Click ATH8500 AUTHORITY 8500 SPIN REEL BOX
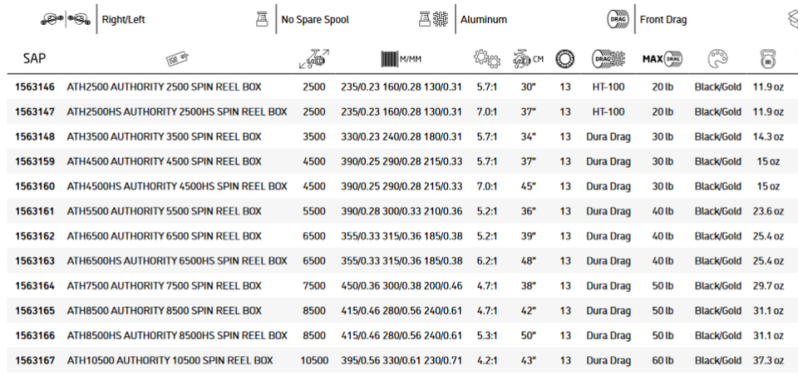Screen dimensions: 798x390 (x=164, y=311)
